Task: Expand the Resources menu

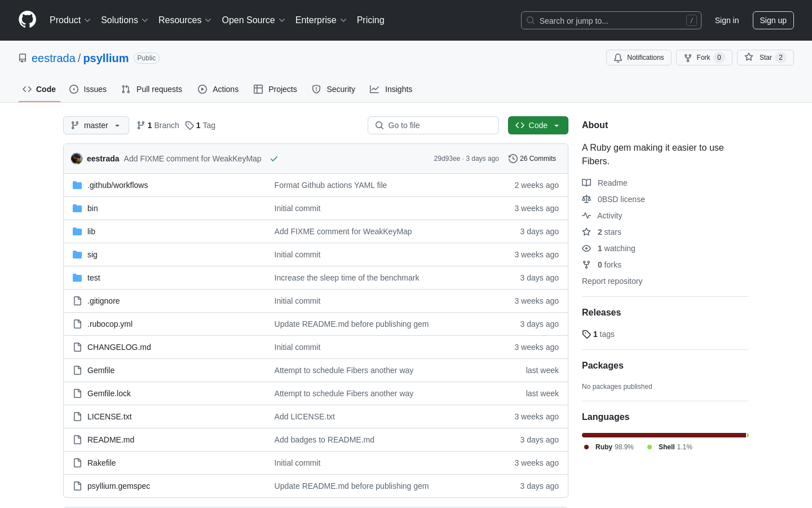Action: pyautogui.click(x=185, y=20)
